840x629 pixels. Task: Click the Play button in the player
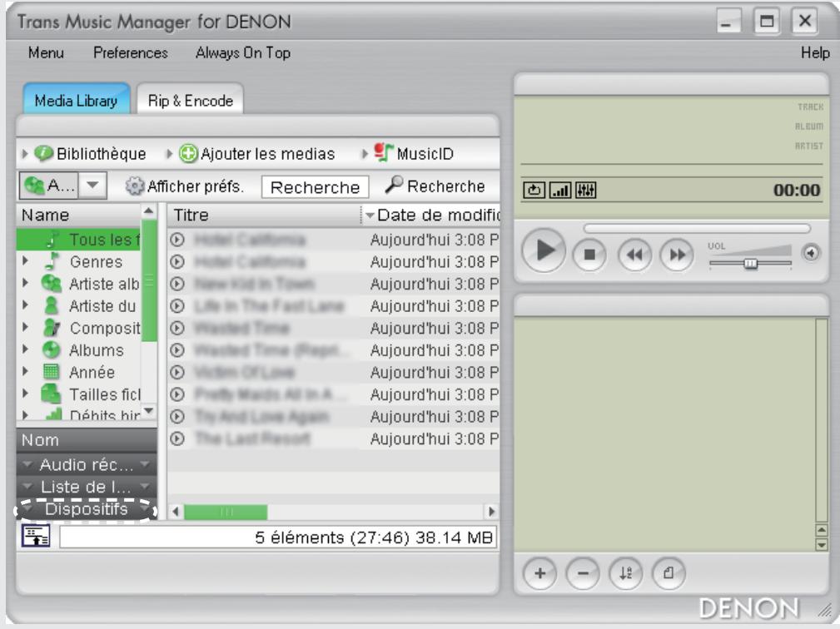pos(544,250)
